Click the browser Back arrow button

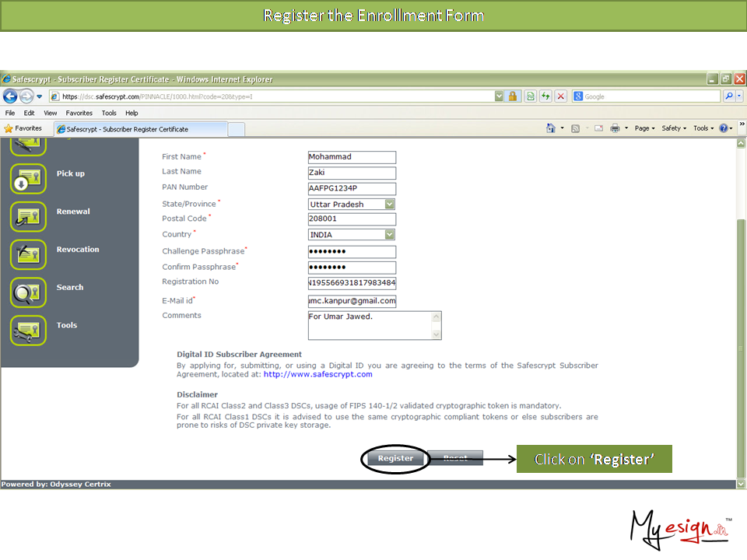pos(11,96)
